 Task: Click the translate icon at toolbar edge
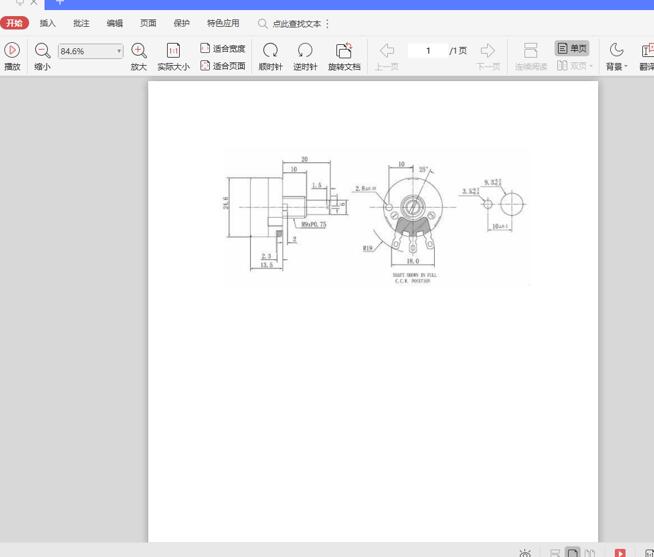click(647, 50)
